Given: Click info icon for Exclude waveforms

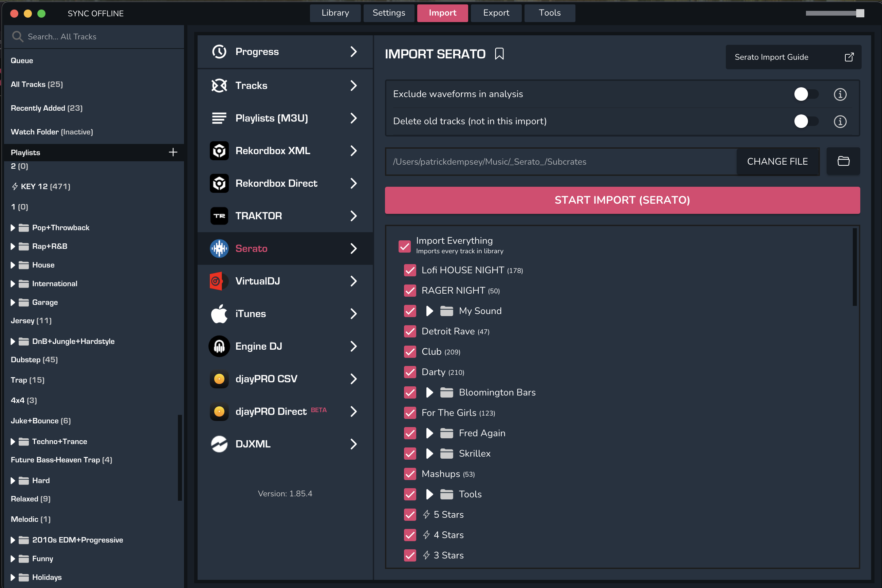Looking at the screenshot, I should (x=840, y=94).
